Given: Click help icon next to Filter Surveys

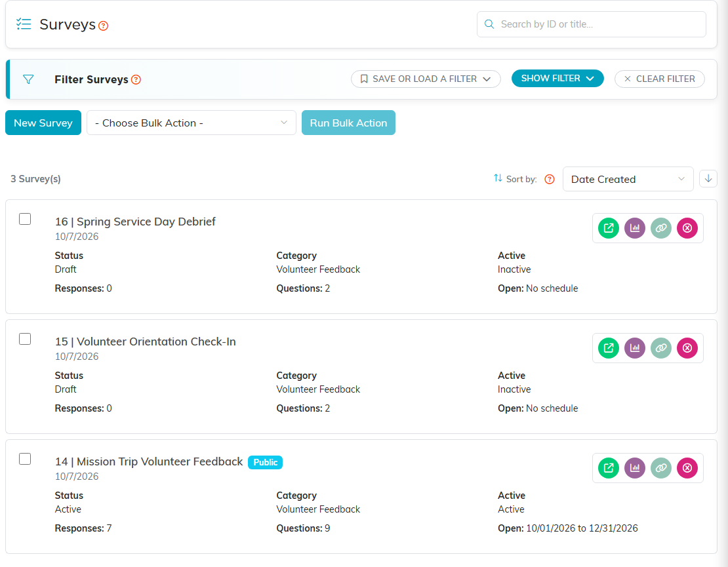Looking at the screenshot, I should 136,80.
